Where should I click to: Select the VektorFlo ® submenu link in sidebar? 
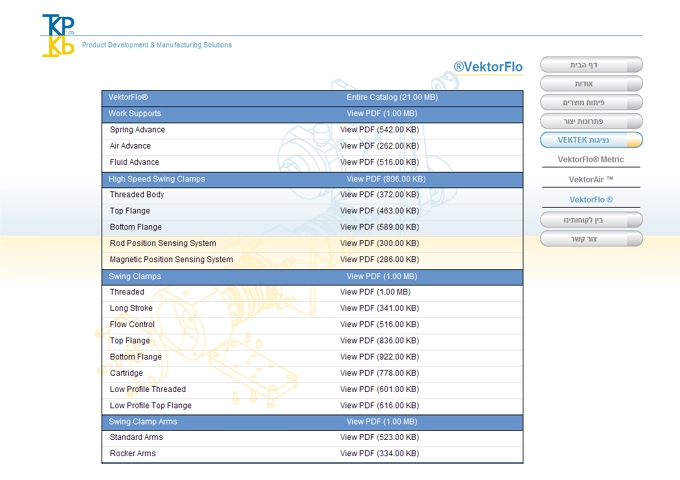[591, 200]
